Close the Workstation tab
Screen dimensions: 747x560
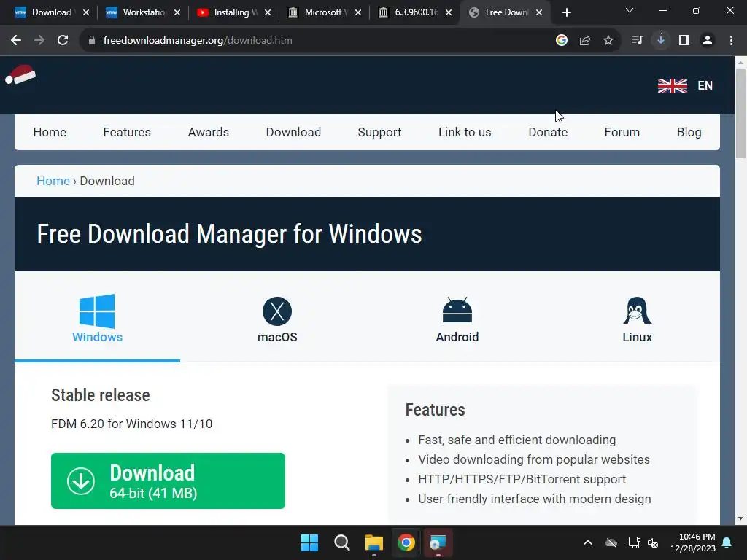177,12
